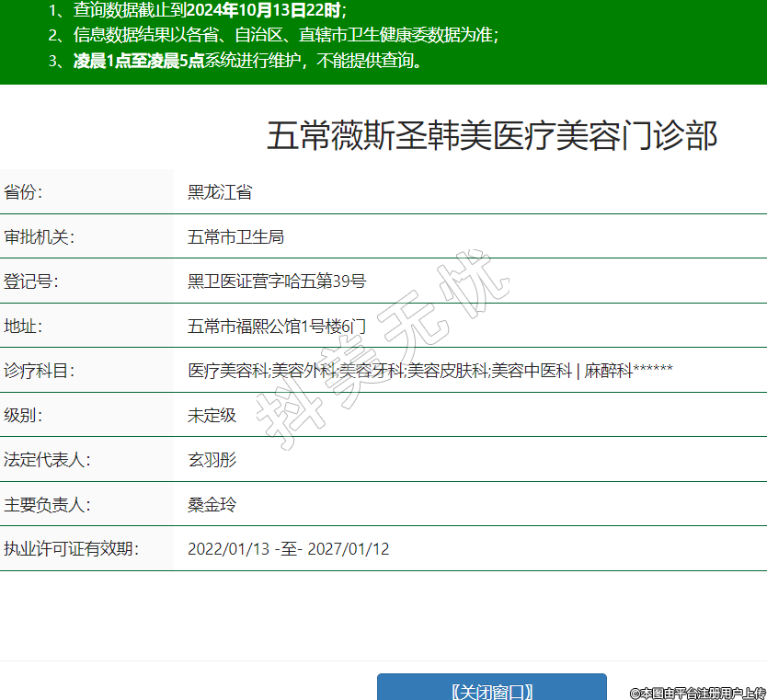Select the license validity dates 2022/01/13 -至- 2027/01/12
Viewport: 767px width, 700px height.
pos(288,549)
